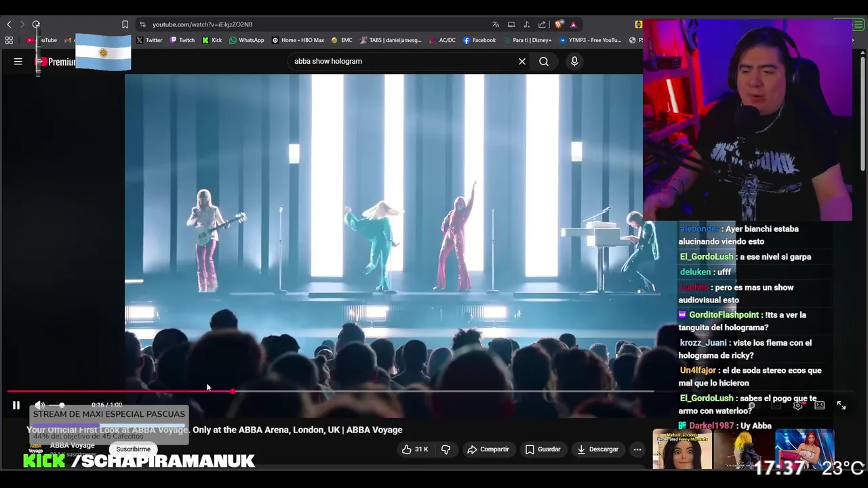Open the Facebook bookmark

479,40
